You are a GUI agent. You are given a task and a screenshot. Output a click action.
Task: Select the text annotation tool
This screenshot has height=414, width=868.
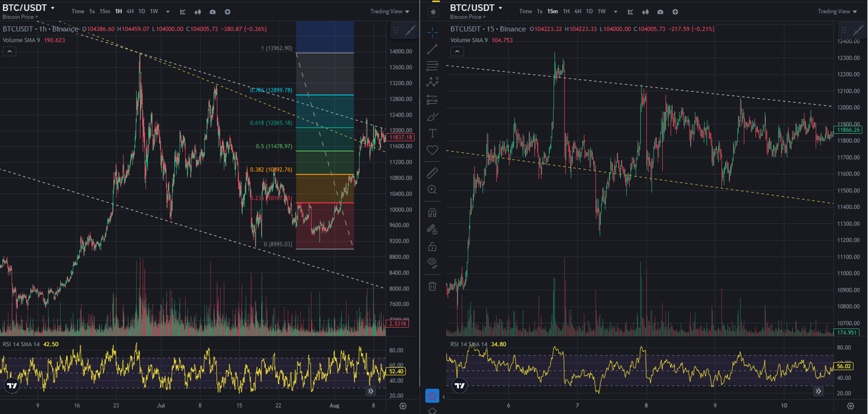coord(433,133)
